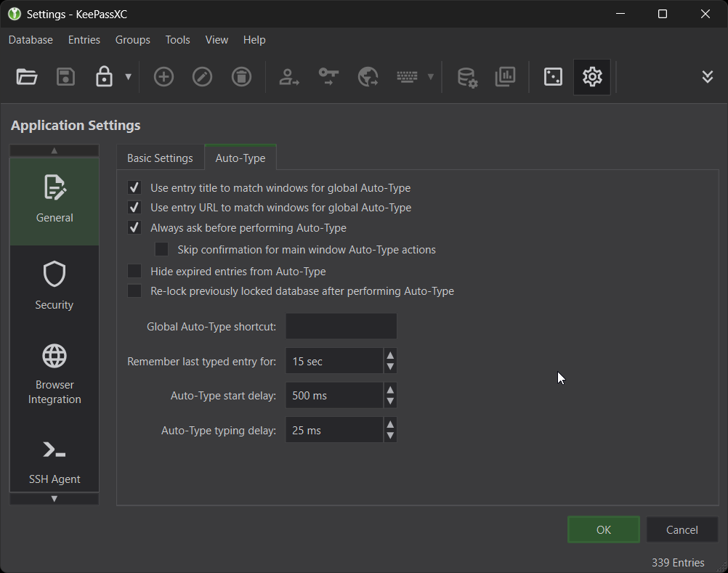Increase remember last typed entry time
This screenshot has height=573, width=728.
click(390, 355)
